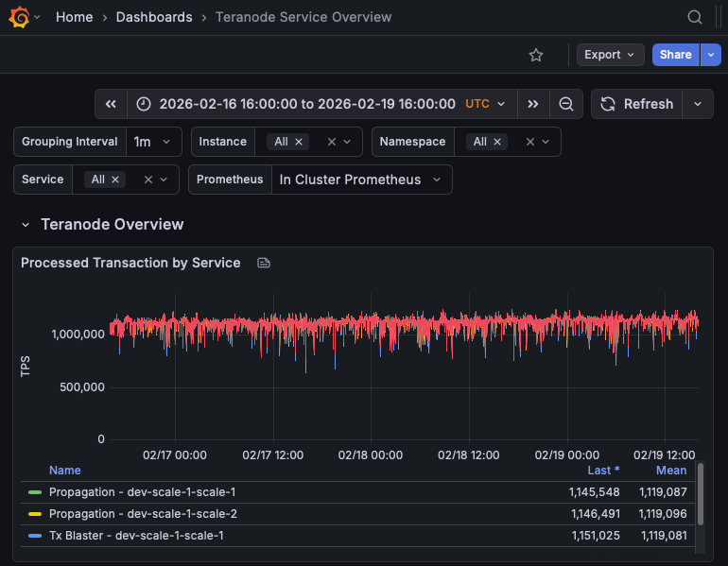This screenshot has width=728, height=566.
Task: Remove the All chip from Service filter
Action: 115,180
